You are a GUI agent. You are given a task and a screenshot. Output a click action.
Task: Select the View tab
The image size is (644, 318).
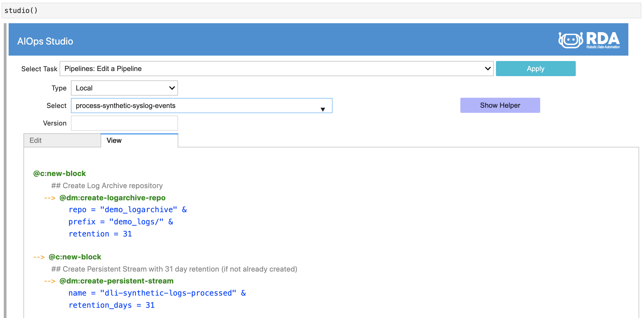(x=114, y=140)
